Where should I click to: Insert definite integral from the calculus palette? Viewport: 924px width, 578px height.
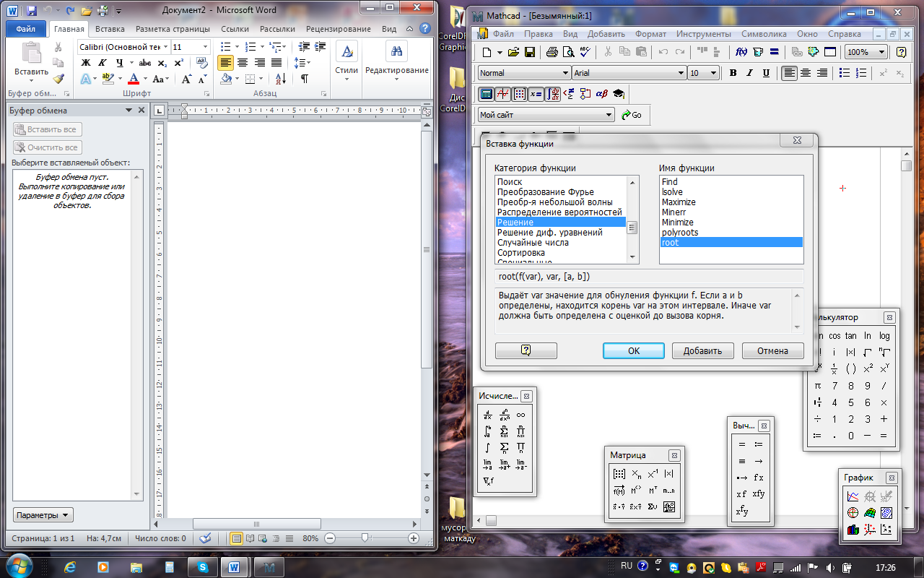pos(488,432)
